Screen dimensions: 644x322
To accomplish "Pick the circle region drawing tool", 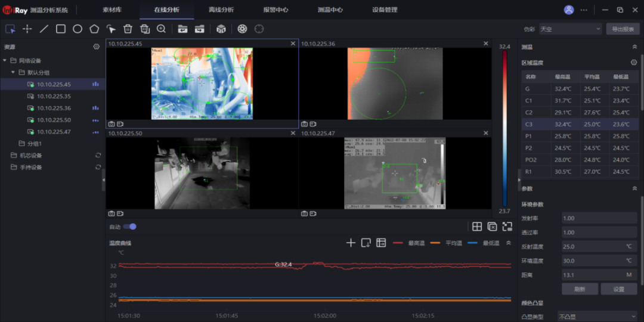I will tap(78, 29).
